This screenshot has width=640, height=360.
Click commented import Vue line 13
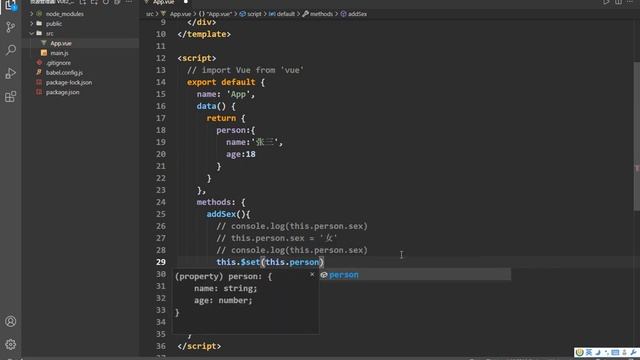click(245, 70)
